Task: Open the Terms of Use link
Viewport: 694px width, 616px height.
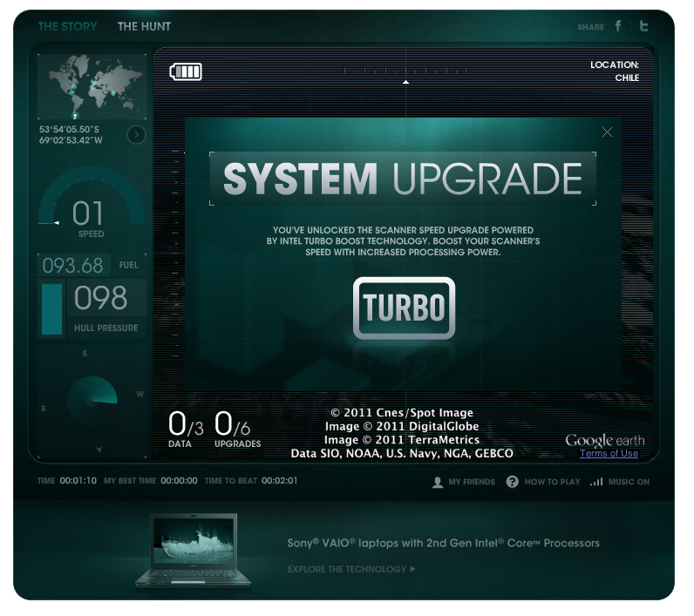Action: (609, 453)
